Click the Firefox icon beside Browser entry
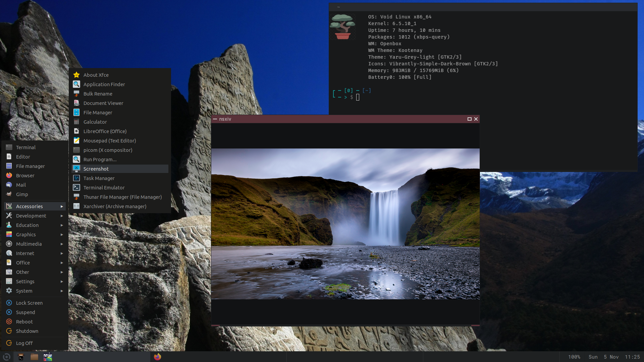The image size is (644, 362). pyautogui.click(x=9, y=175)
